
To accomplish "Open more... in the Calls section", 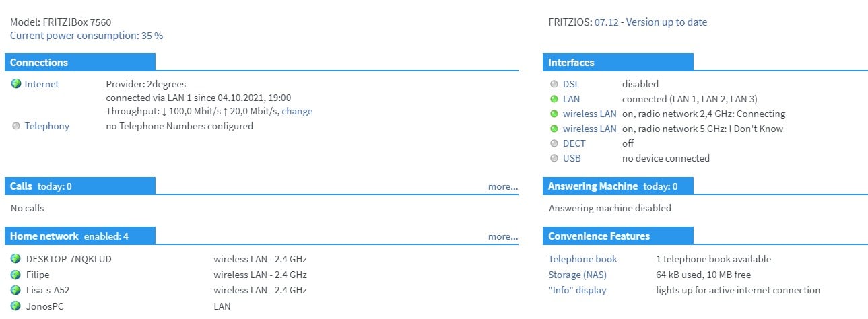I will point(503,186).
